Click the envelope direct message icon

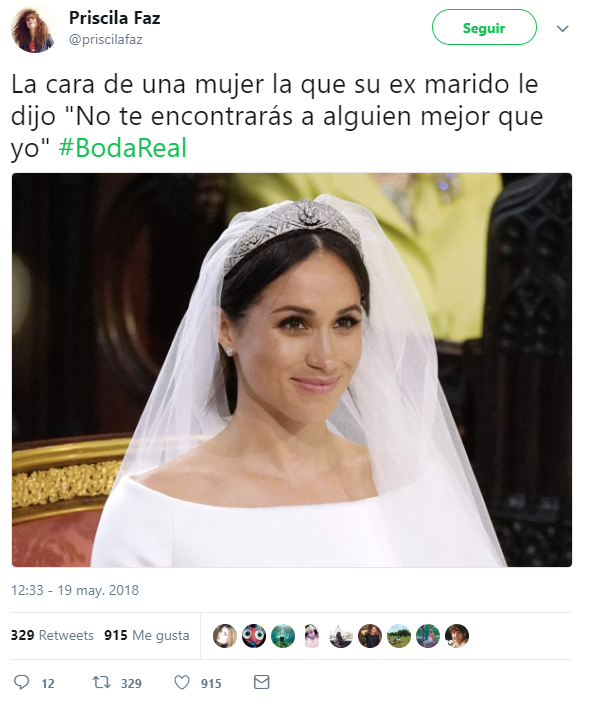(261, 682)
